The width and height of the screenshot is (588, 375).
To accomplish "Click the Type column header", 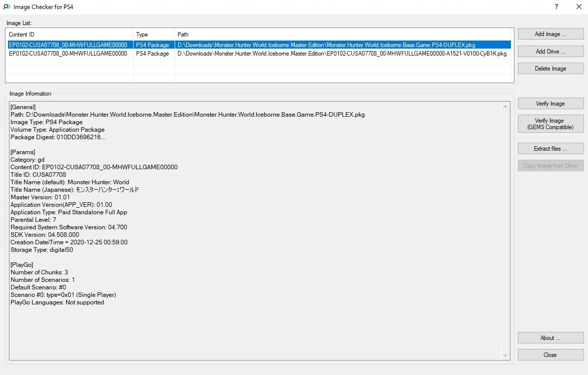I will click(154, 35).
